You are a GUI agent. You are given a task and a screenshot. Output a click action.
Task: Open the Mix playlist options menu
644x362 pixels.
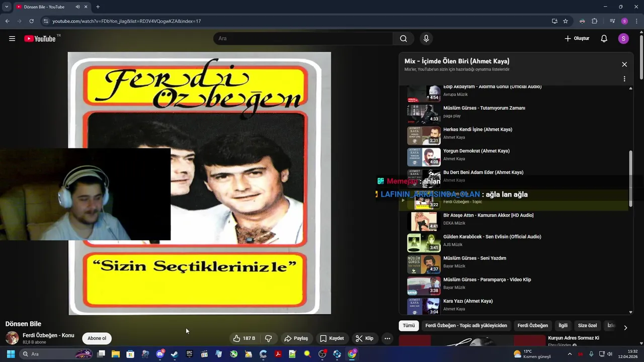coord(624,79)
